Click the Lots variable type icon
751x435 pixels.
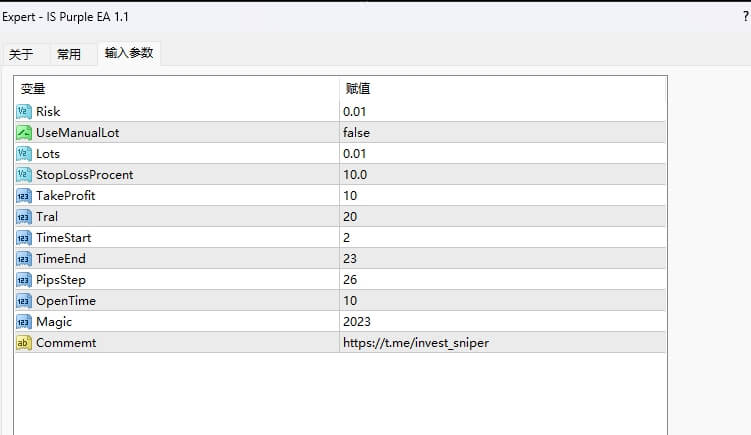click(24, 153)
